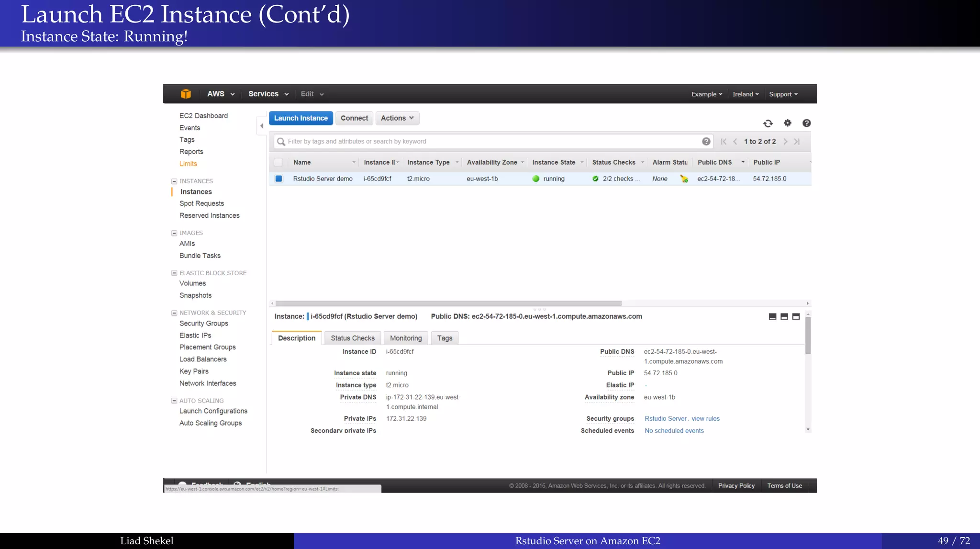Viewport: 980px width, 549px height.
Task: Click the search magnifier icon in filter box
Action: point(281,141)
